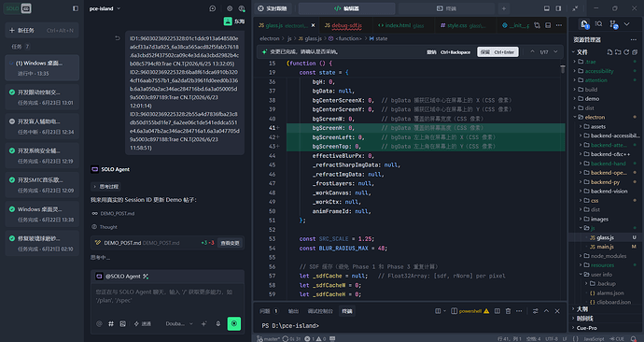The image size is (644, 342).
Task: Click the refresh icon in file explorer header
Action: (626, 52)
